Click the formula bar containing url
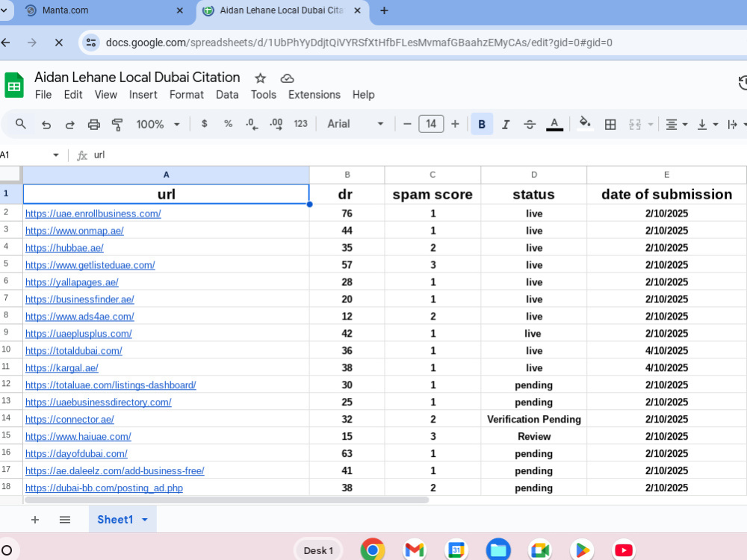 [419, 155]
